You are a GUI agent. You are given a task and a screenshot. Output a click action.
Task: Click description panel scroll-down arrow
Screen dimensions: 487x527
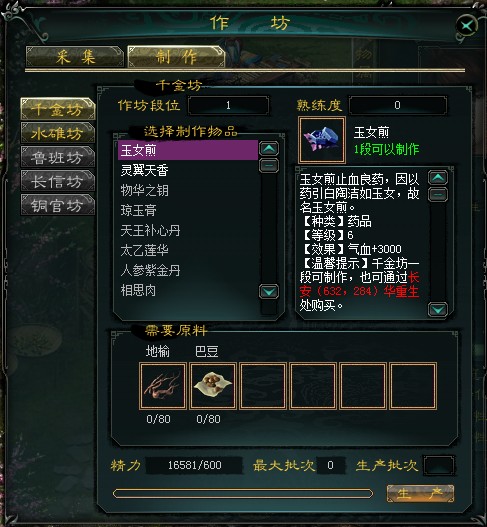pyautogui.click(x=438, y=310)
